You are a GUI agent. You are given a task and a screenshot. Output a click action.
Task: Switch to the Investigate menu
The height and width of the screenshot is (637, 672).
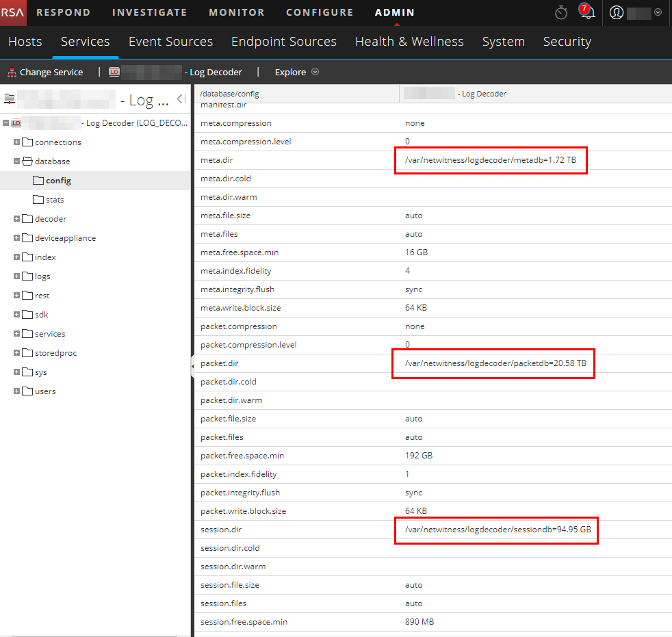149,12
